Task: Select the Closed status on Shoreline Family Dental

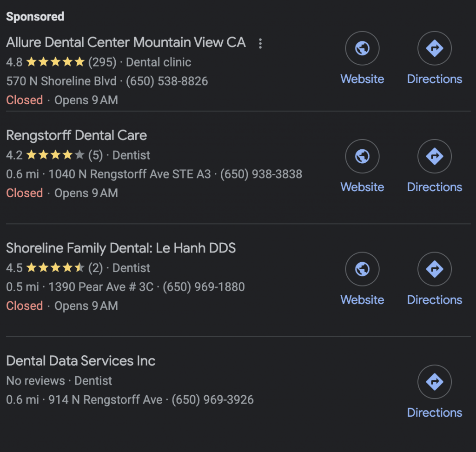Action: click(x=24, y=306)
